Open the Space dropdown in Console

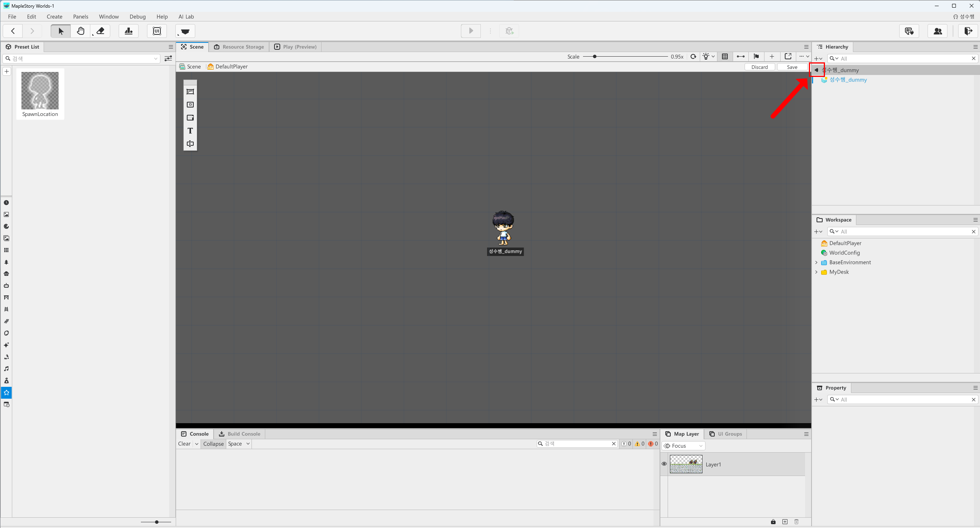pyautogui.click(x=239, y=444)
